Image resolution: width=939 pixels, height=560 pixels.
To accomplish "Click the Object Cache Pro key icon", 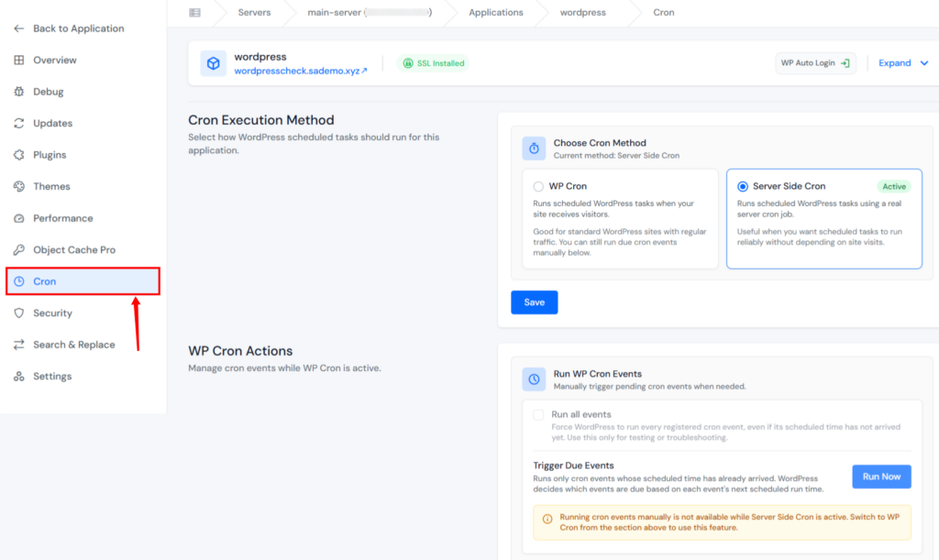I will point(19,249).
